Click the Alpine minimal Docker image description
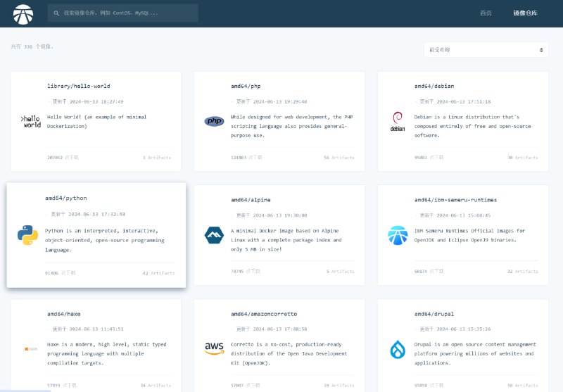Image resolution: width=563 pixels, height=392 pixels. 286,240
